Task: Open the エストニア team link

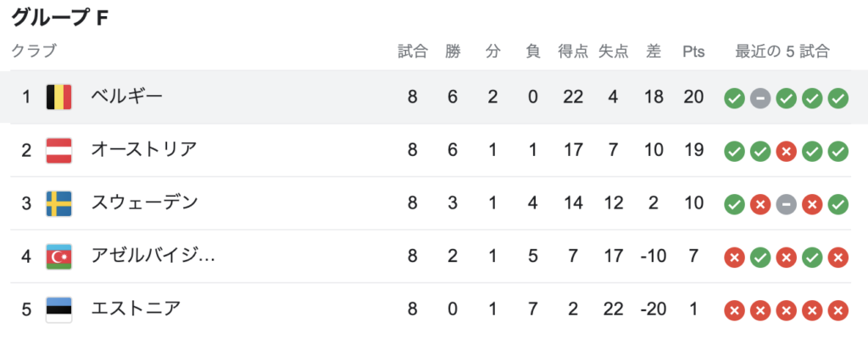Action: pyautogui.click(x=136, y=309)
